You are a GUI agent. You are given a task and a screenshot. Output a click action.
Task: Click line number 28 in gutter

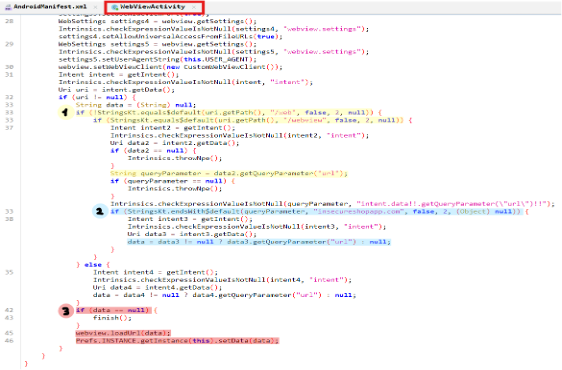(x=9, y=21)
